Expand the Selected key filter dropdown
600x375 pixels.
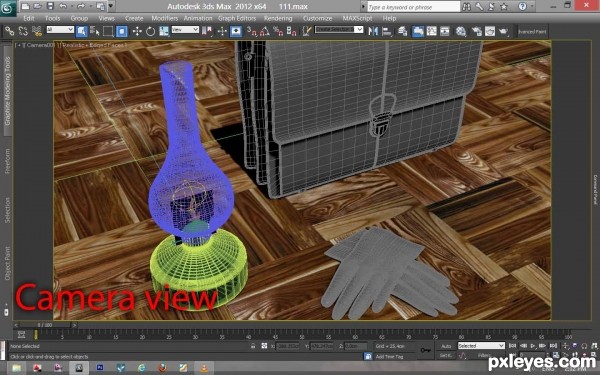coord(481,346)
